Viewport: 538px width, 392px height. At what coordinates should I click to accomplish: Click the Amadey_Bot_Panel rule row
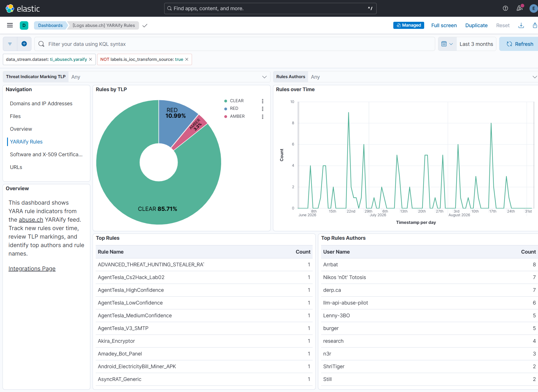[204, 354]
